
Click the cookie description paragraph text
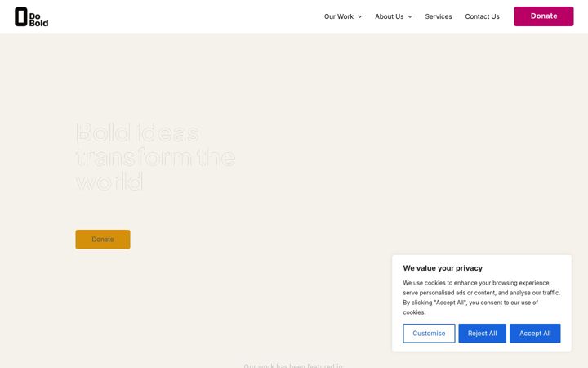[x=482, y=298]
